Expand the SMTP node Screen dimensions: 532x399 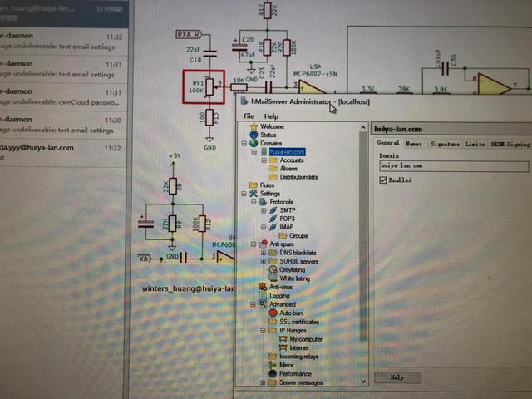pyautogui.click(x=264, y=210)
